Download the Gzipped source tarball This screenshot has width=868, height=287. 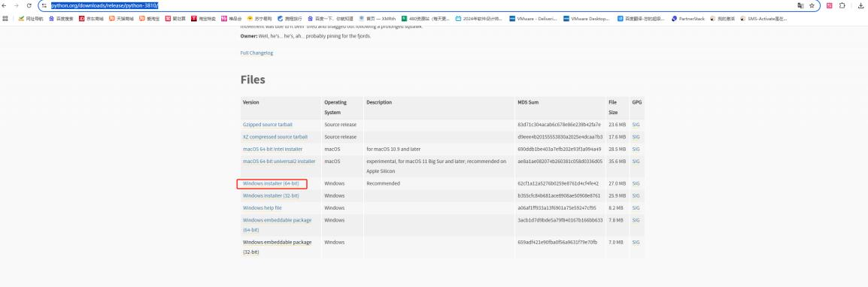[x=267, y=125]
